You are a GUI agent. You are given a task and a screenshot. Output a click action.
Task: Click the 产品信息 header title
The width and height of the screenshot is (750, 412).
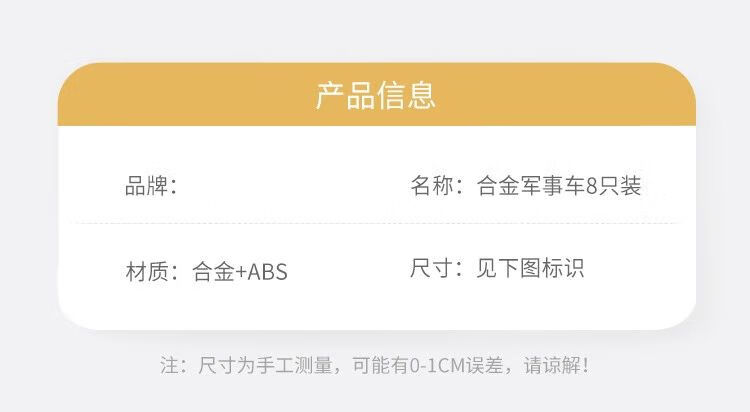[375, 96]
